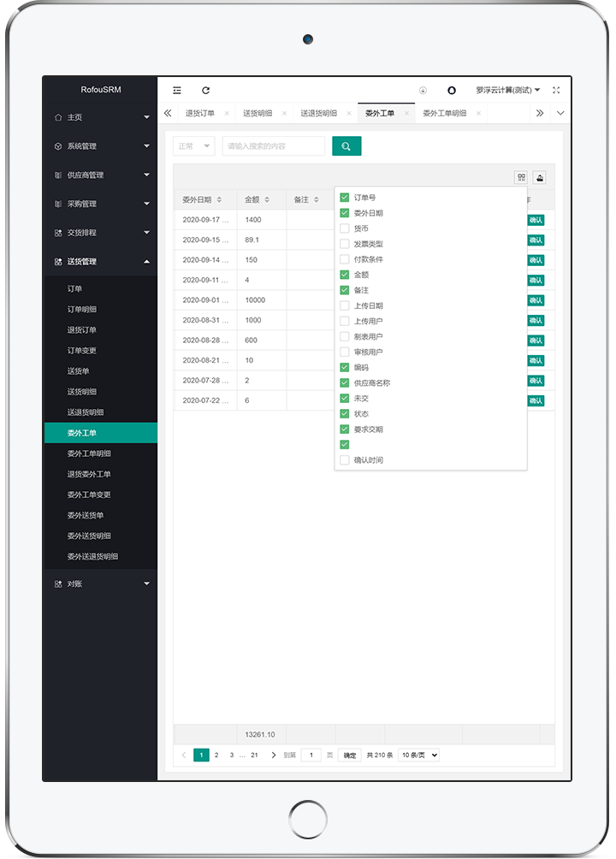Screen dimensions: 616x859
Task: Sort by 委外日期 column sort arrows
Action: [x=219, y=199]
